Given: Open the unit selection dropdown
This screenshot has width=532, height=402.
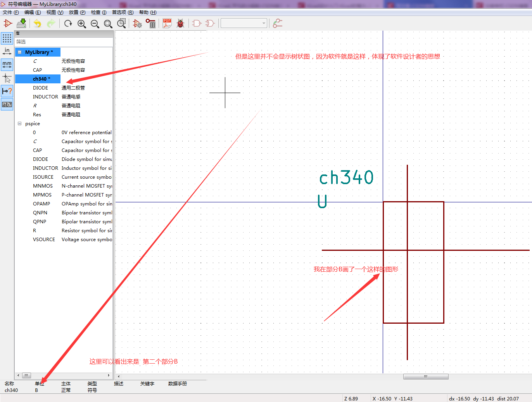Looking at the screenshot, I should point(244,23).
